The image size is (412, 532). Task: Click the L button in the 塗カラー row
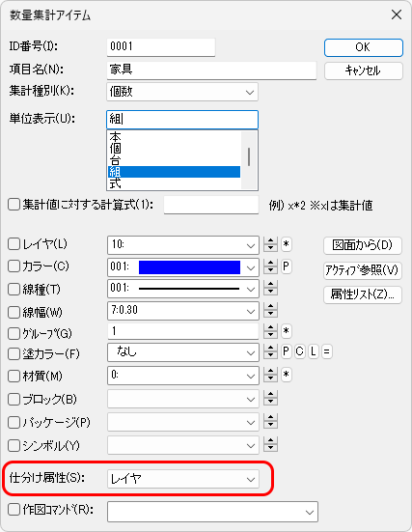tap(314, 351)
